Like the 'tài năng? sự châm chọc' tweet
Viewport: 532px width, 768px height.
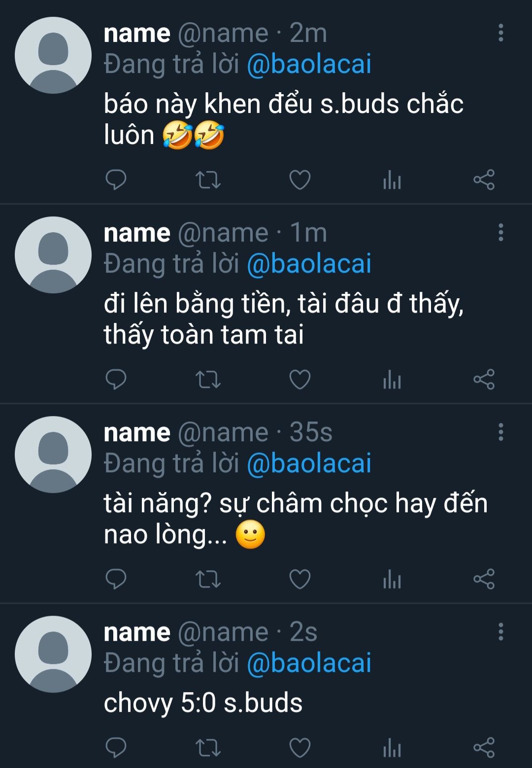click(299, 579)
